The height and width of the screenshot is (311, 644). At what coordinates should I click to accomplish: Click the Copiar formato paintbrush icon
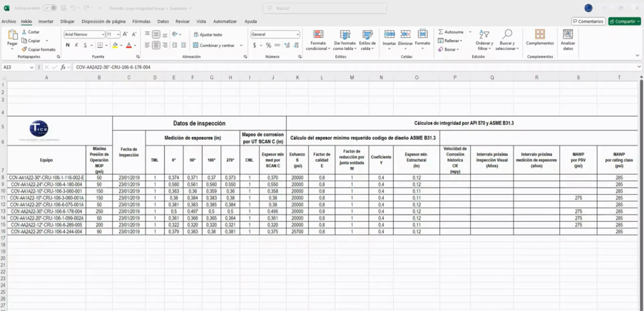point(25,49)
